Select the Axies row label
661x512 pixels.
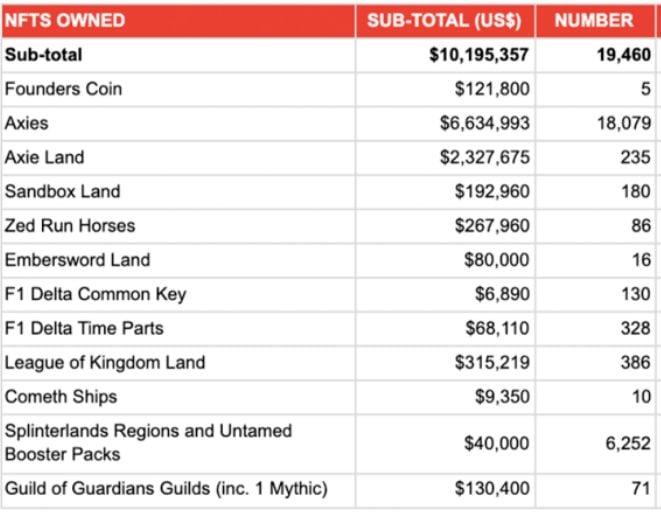(x=26, y=123)
